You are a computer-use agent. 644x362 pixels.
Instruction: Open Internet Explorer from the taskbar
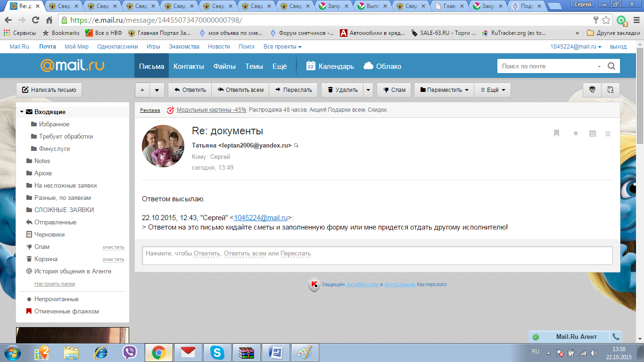[100, 352]
